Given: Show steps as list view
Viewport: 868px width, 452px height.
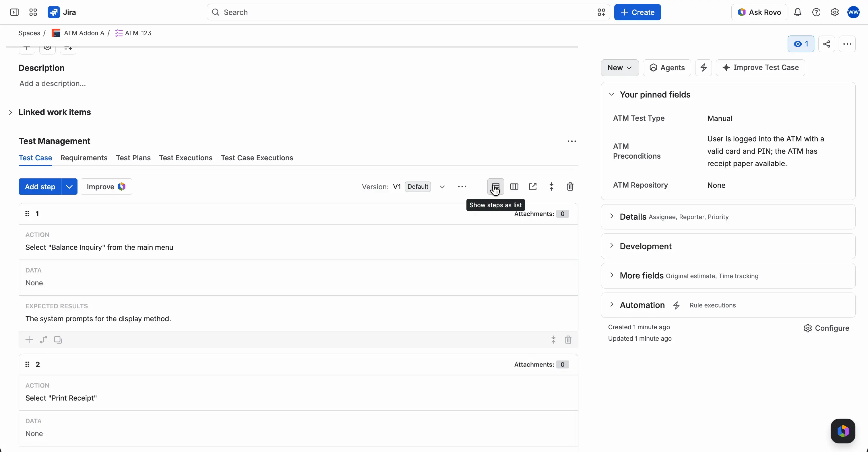Looking at the screenshot, I should pos(496,186).
